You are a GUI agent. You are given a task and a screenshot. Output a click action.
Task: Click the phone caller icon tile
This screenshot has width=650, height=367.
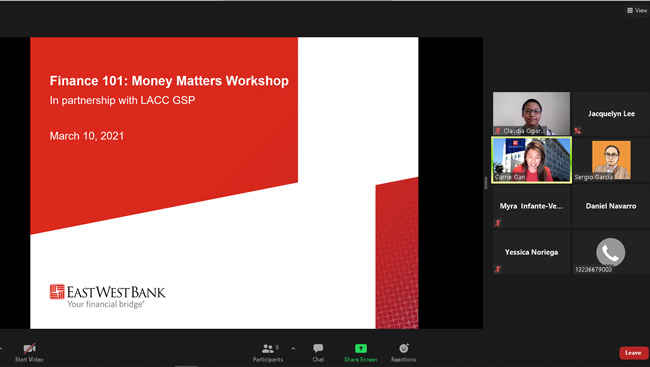(x=611, y=252)
